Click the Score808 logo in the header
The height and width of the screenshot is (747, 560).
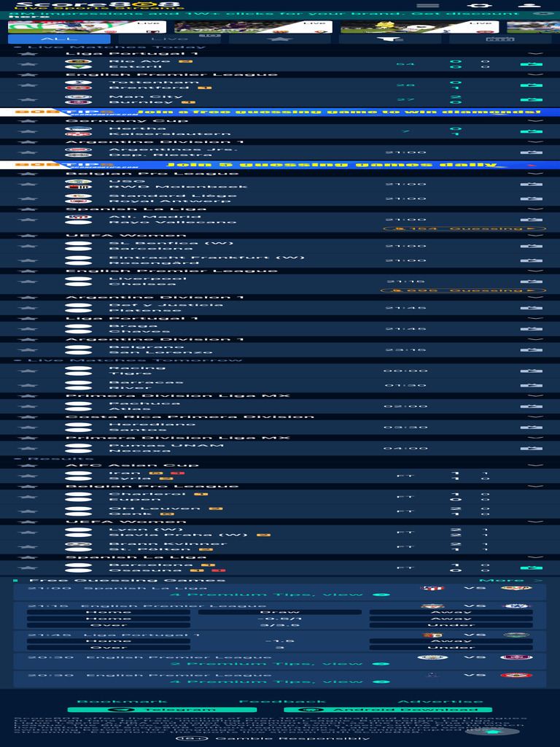point(99,6)
